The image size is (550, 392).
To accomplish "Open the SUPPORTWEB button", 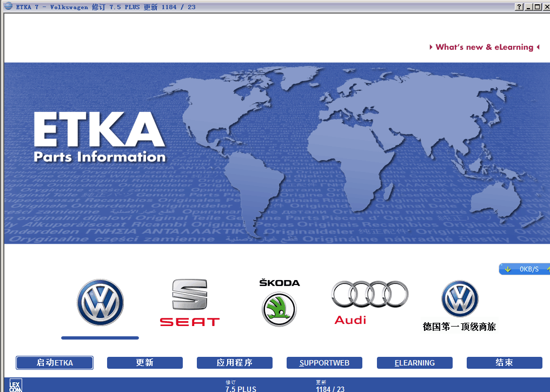I will tap(324, 363).
